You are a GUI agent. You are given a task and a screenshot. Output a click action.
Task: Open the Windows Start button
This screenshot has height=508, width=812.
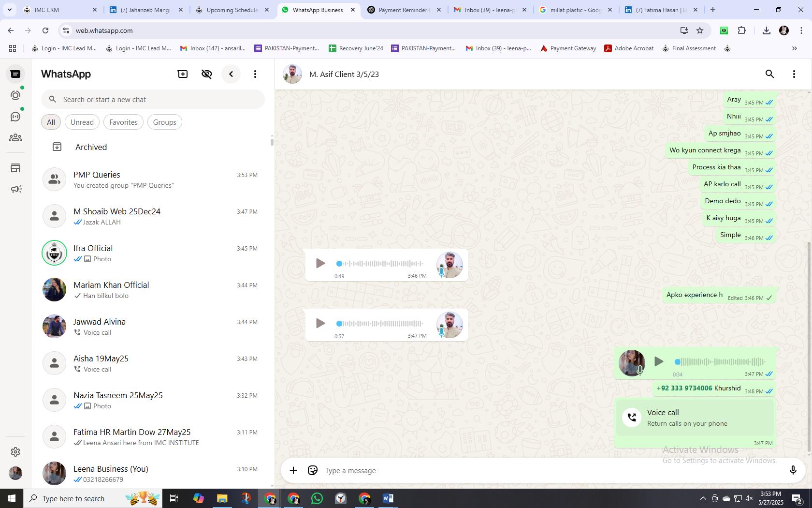tap(12, 498)
